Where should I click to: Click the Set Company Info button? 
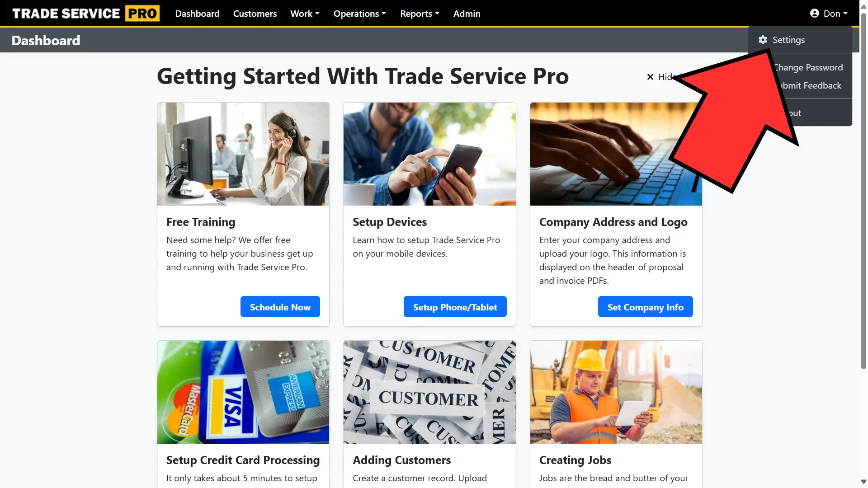(x=645, y=306)
